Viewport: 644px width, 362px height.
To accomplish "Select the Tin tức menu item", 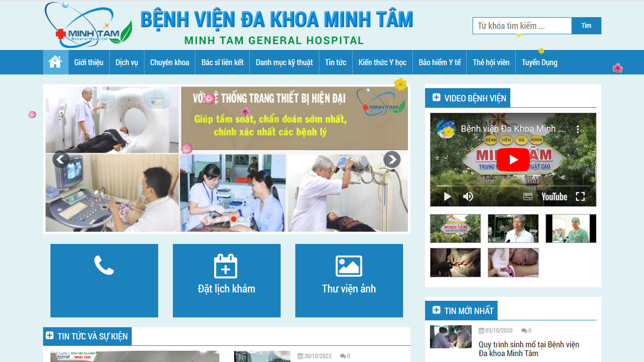I will 335,62.
